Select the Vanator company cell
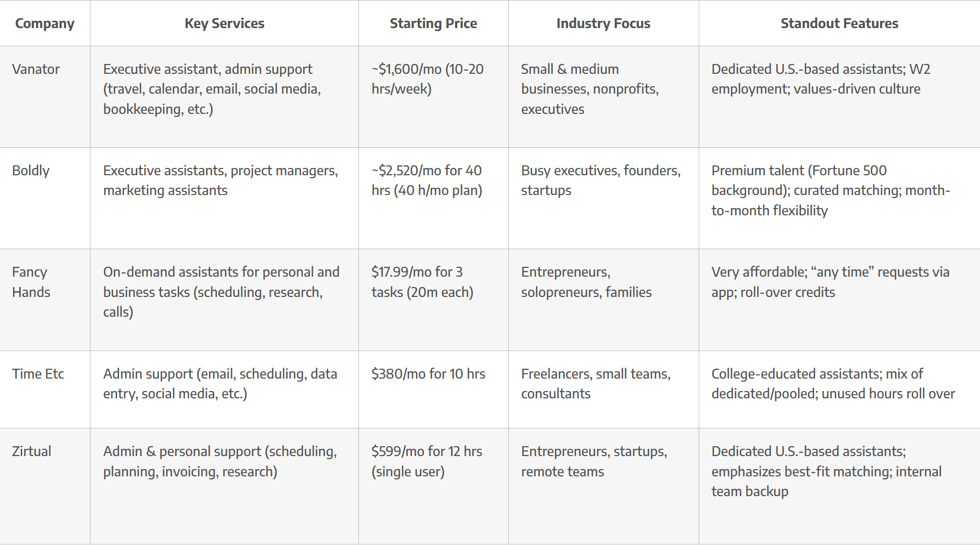This screenshot has width=980, height=545. pyautogui.click(x=36, y=69)
